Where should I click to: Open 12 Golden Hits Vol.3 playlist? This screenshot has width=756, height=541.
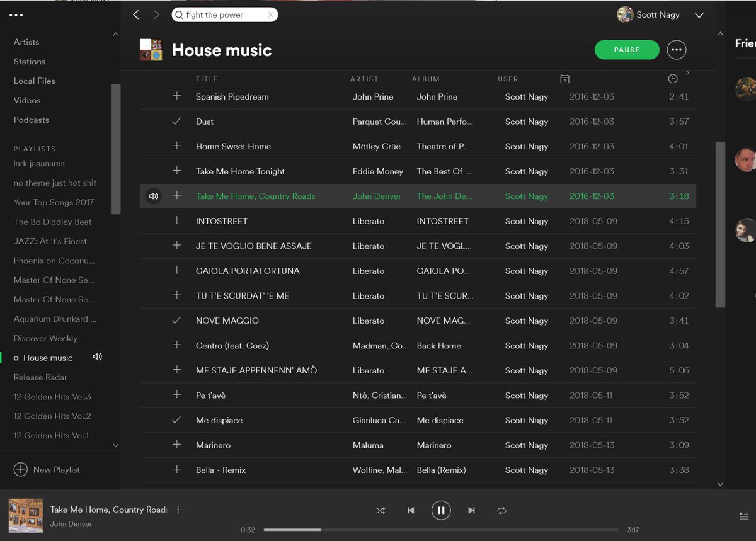(x=52, y=397)
